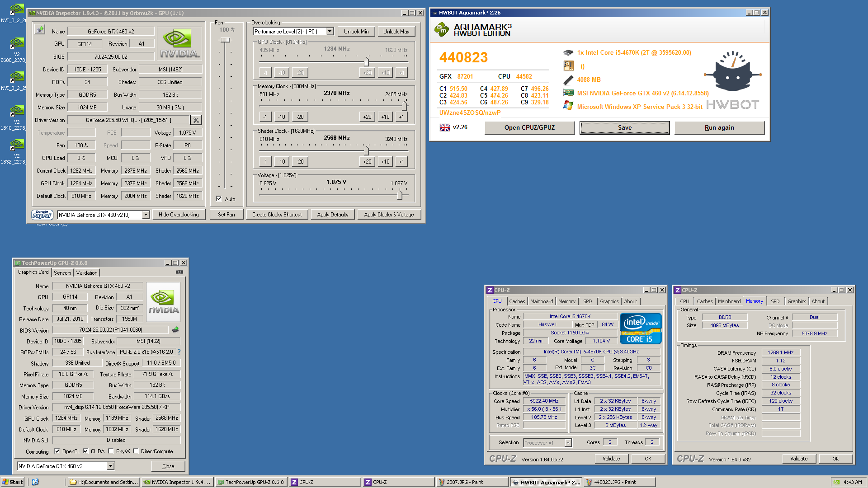Screen dimensions: 868x488
Task: Click the Shader Clock slider handle
Action: pos(366,150)
